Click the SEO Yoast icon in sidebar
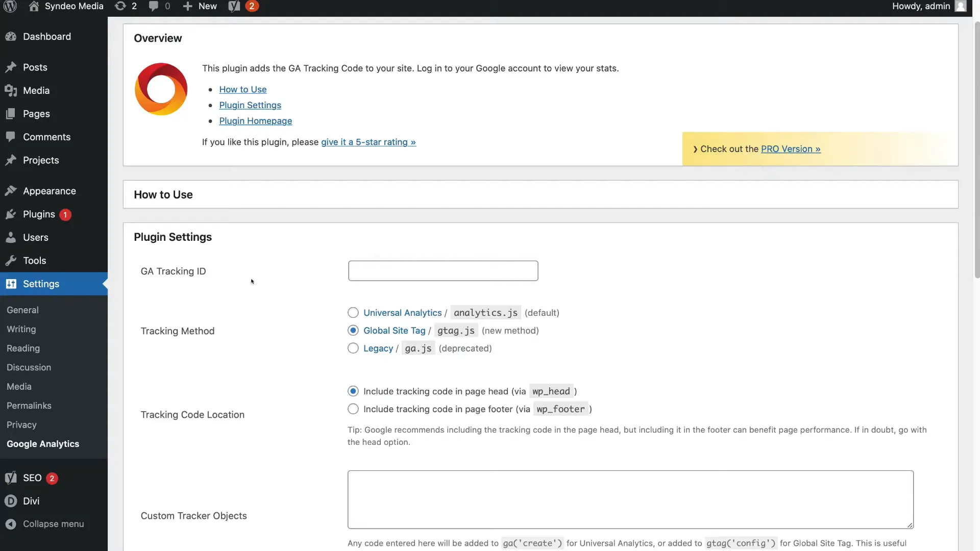The image size is (980, 551). [x=11, y=478]
